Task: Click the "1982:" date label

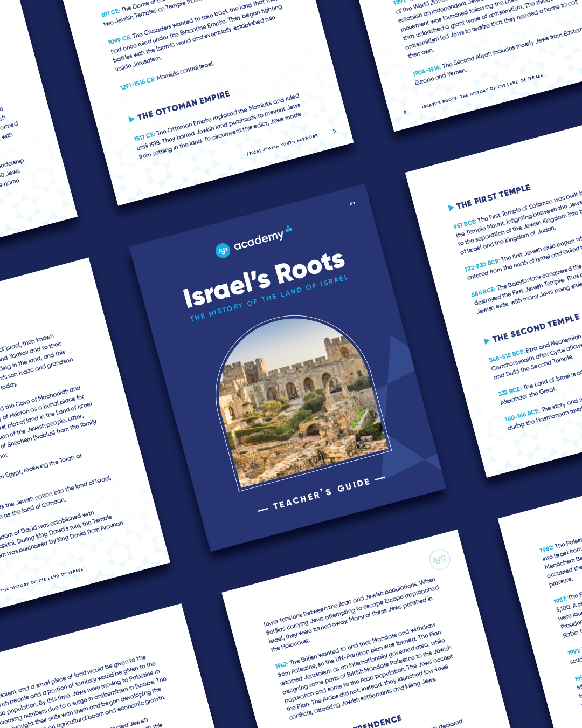Action: pos(546,548)
